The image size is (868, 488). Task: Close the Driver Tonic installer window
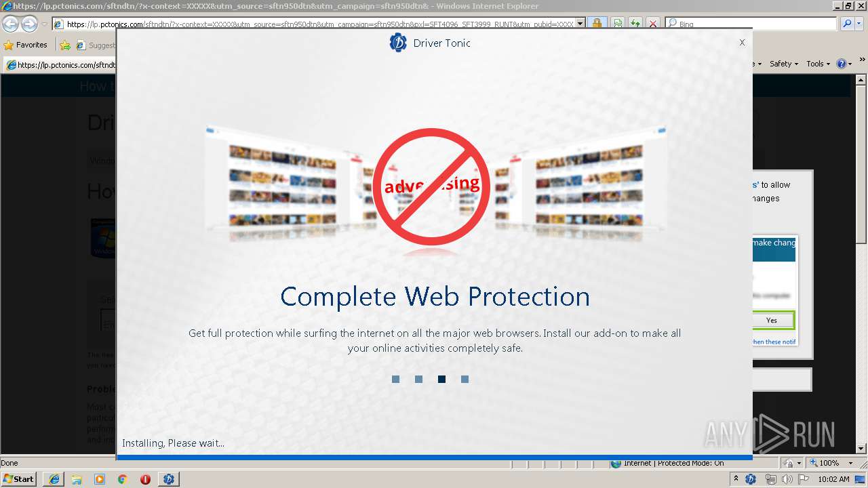point(742,42)
